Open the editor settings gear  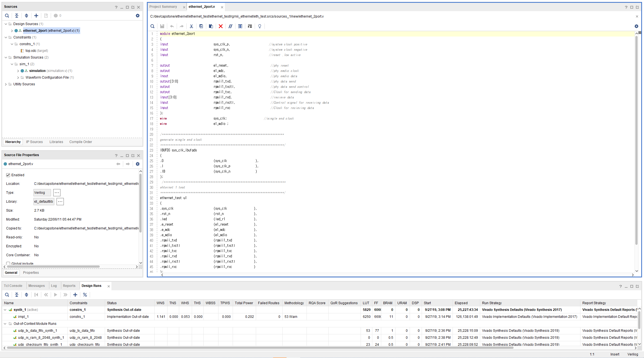click(x=636, y=26)
